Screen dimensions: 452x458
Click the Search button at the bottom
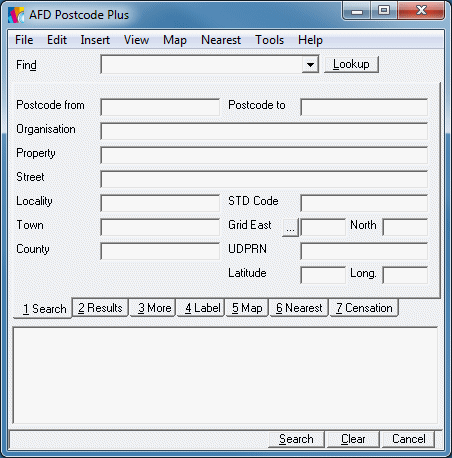click(x=296, y=439)
